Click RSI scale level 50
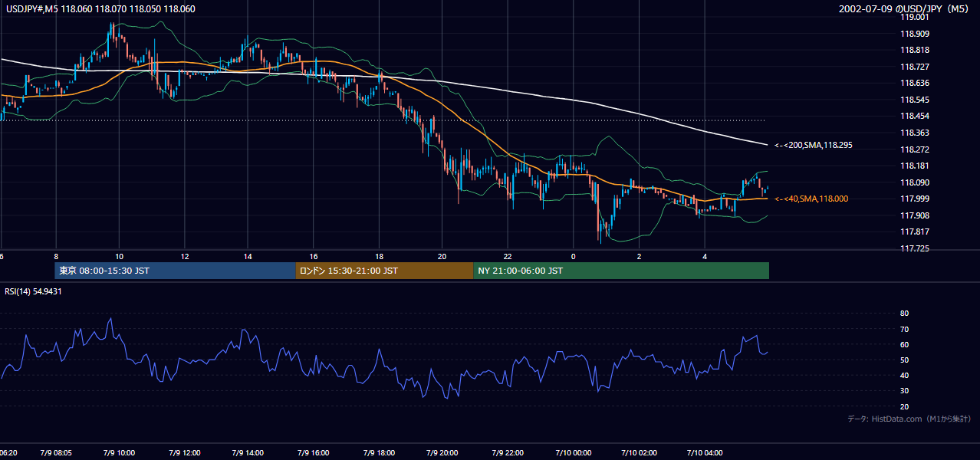The image size is (980, 460). pyautogui.click(x=905, y=360)
